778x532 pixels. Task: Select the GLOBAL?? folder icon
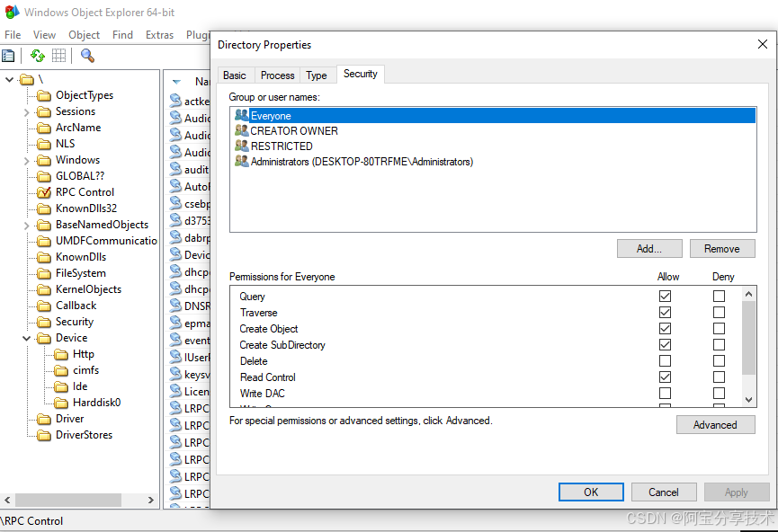(44, 176)
